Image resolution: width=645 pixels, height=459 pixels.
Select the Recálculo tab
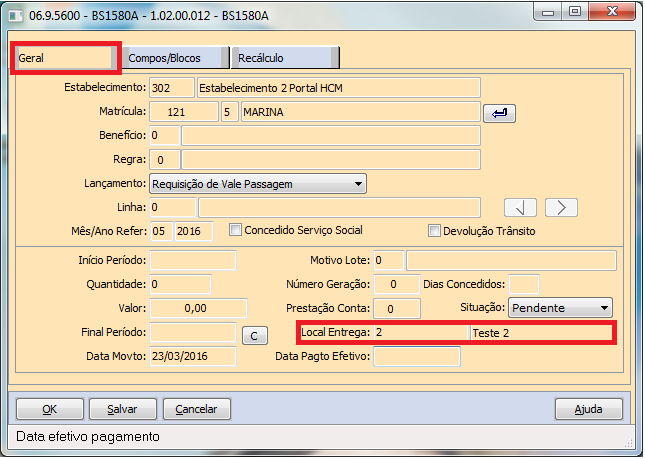point(284,58)
